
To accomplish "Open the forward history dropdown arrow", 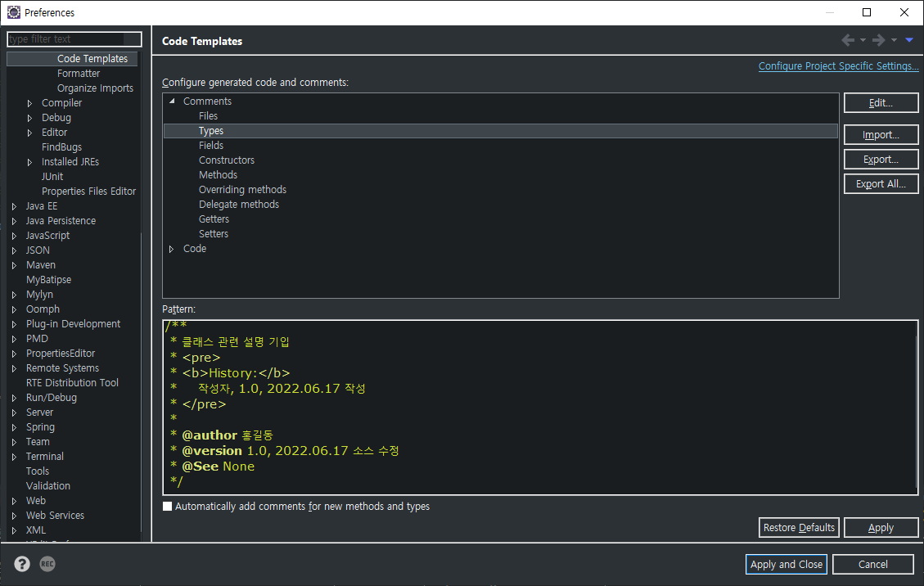I will pyautogui.click(x=894, y=40).
